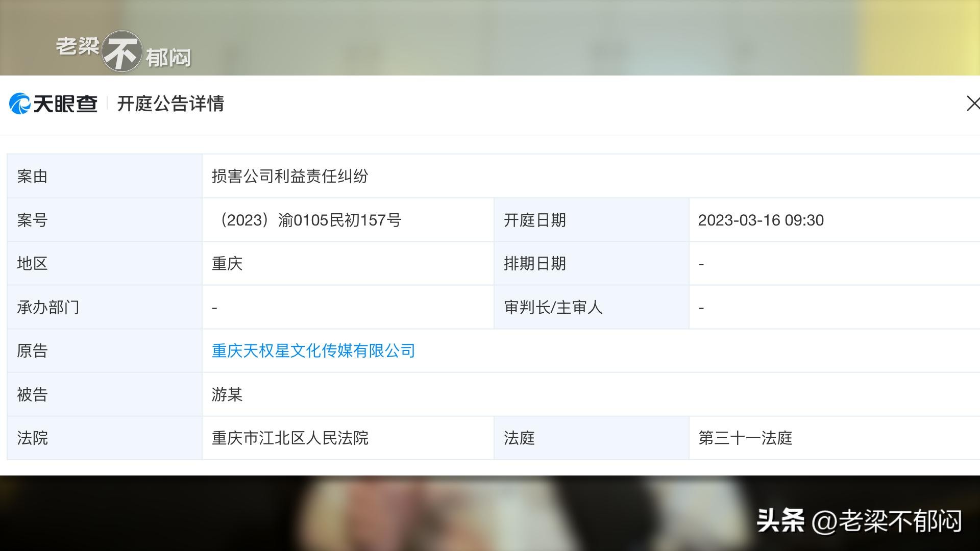Click the 案由 row label

click(x=32, y=177)
